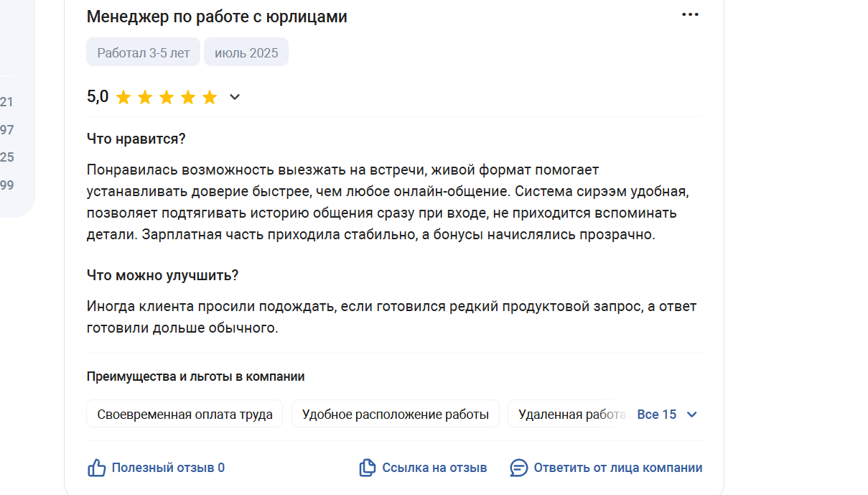Click the 'июль 2025' date badge
The width and height of the screenshot is (868, 495).
coord(246,52)
